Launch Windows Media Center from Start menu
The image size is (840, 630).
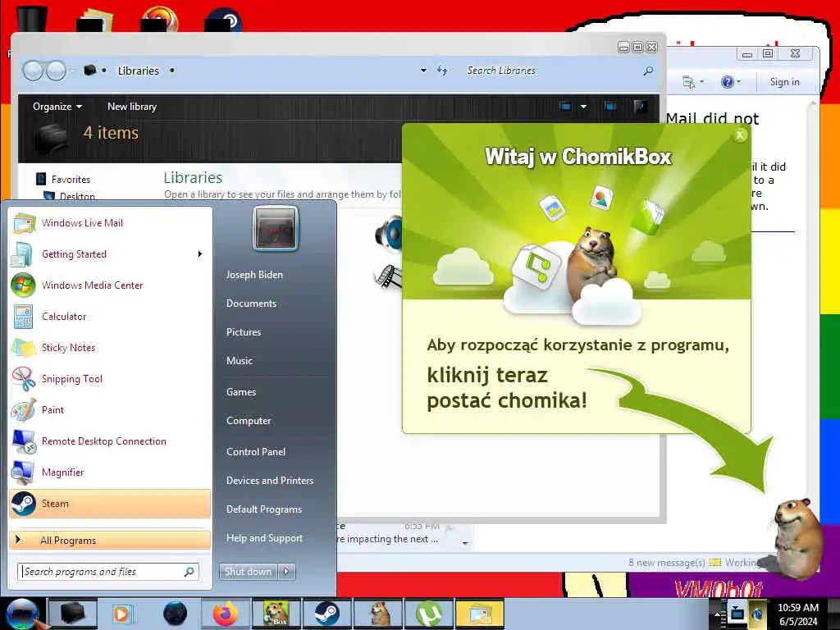click(110, 285)
